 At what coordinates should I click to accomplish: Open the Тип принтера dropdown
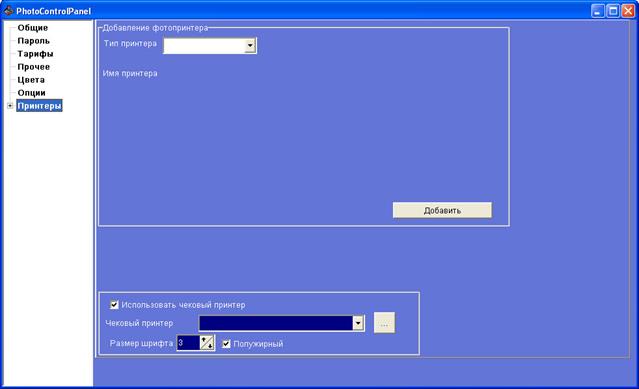[250, 46]
